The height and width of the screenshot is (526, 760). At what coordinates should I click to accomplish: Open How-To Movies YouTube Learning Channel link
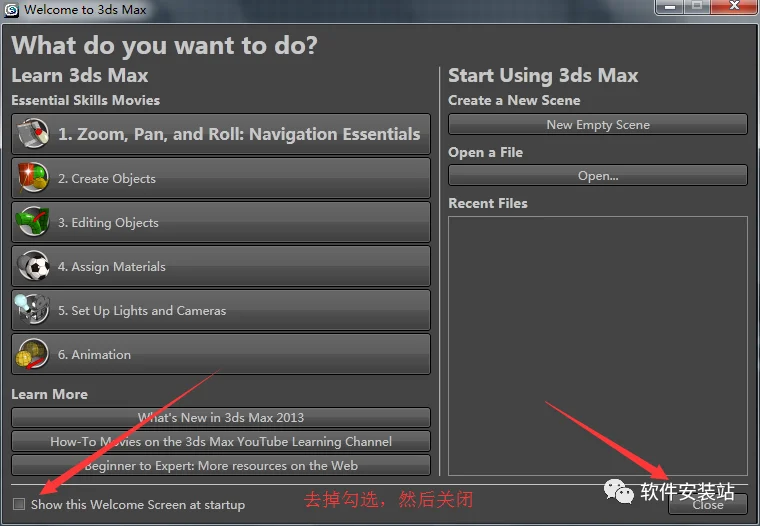221,441
